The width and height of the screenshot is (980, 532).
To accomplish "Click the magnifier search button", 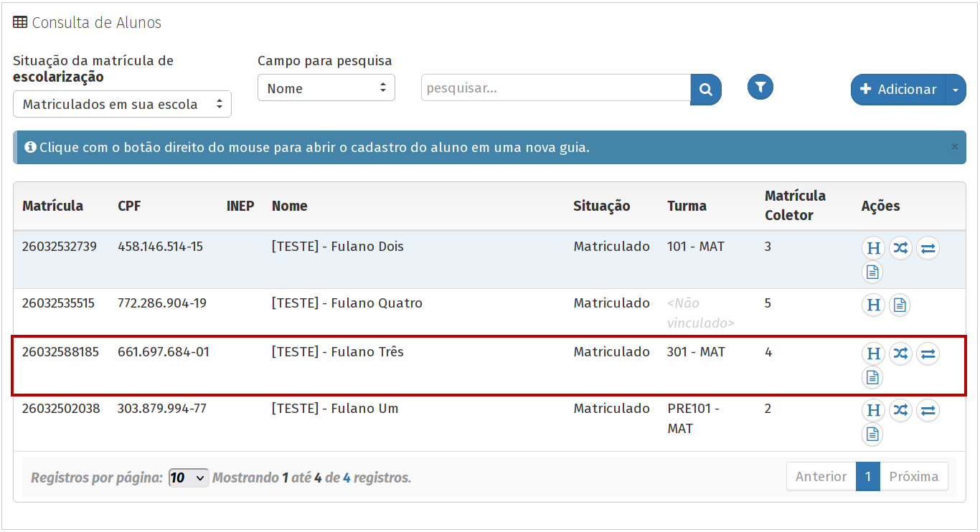I will pyautogui.click(x=706, y=90).
